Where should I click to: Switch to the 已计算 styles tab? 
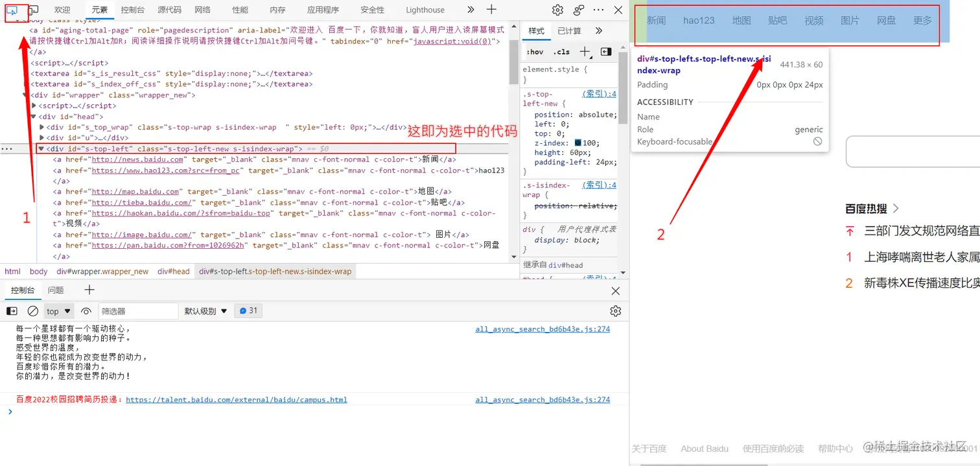point(569,30)
